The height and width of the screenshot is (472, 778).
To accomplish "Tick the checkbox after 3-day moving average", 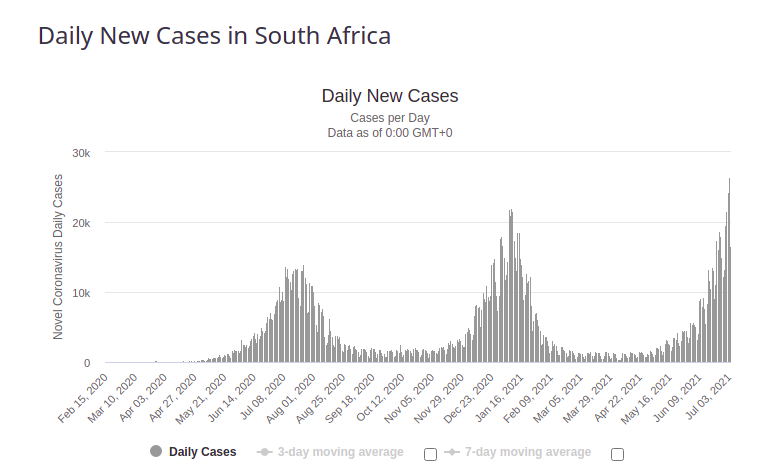I will (x=430, y=454).
